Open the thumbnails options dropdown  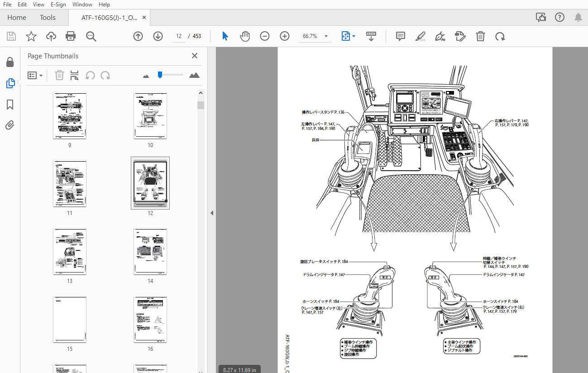[35, 75]
